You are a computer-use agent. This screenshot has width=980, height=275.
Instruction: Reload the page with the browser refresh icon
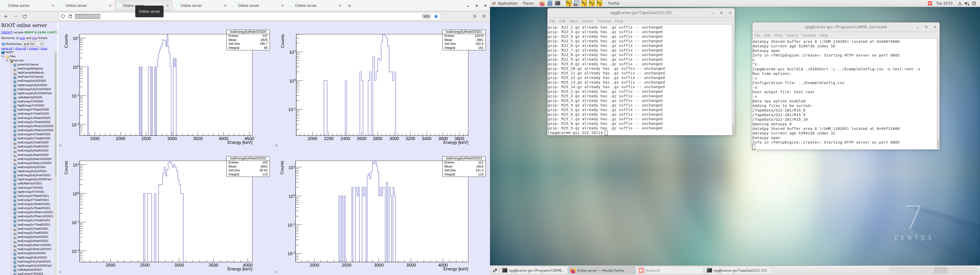click(25, 16)
